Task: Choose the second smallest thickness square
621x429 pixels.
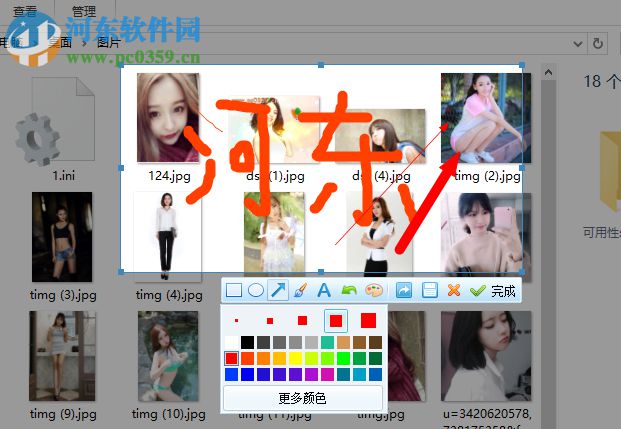Action: click(270, 320)
